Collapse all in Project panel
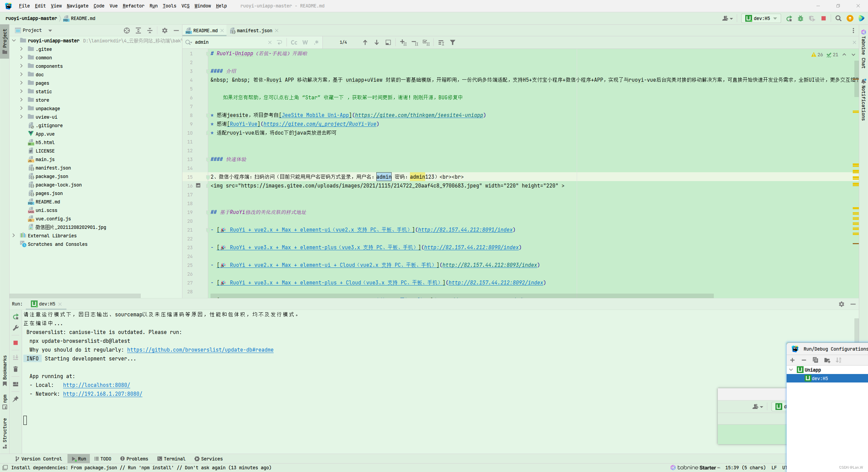The image size is (868, 472). click(150, 31)
